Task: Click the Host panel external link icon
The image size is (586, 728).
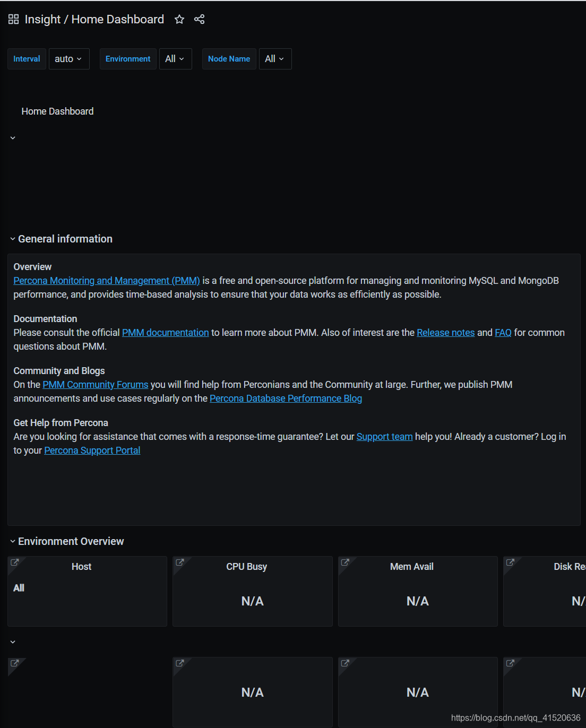Action: 15,562
